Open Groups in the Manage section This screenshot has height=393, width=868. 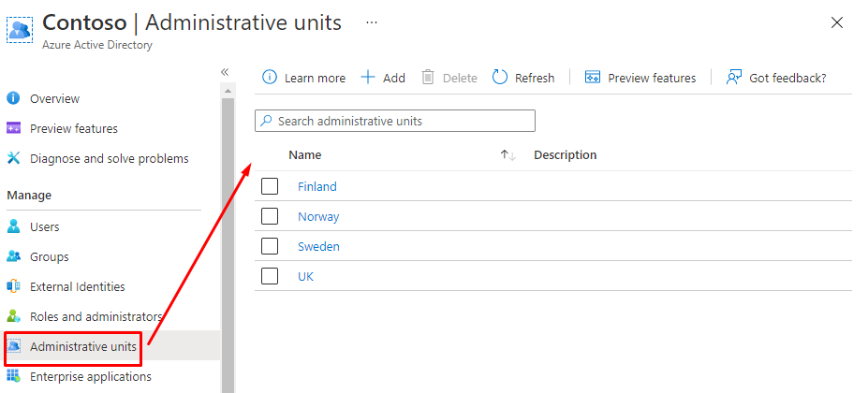tap(49, 256)
